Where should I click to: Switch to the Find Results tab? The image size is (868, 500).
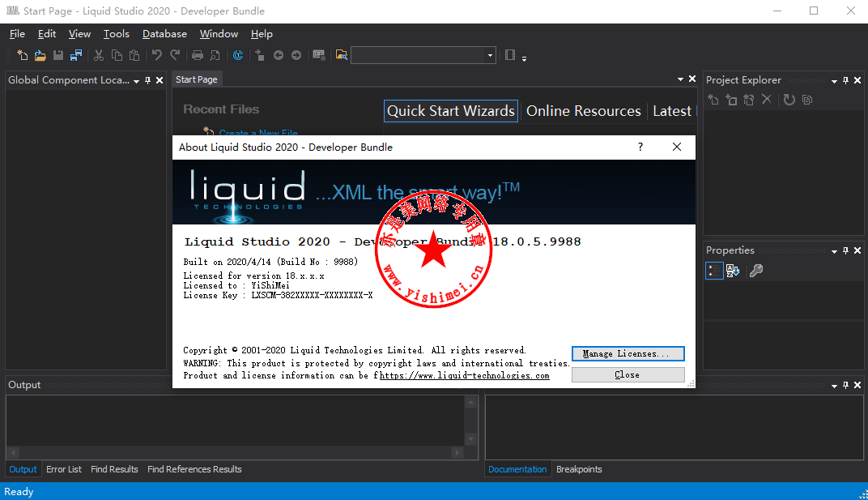coord(114,469)
